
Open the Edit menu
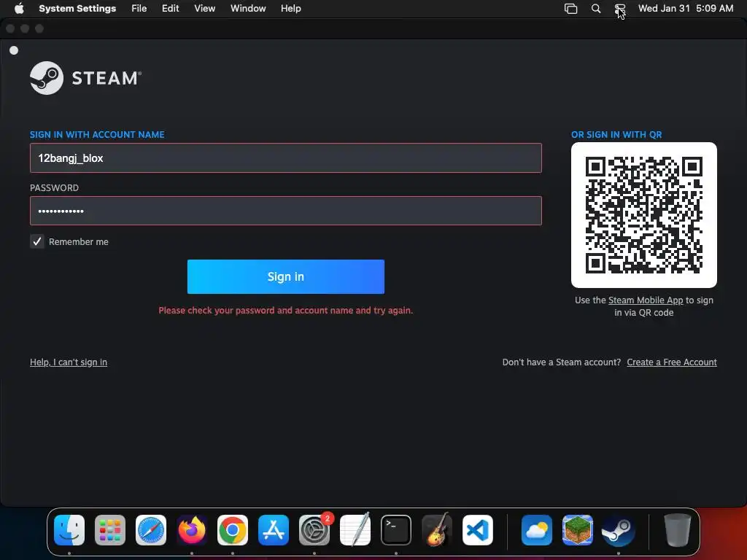(x=170, y=8)
